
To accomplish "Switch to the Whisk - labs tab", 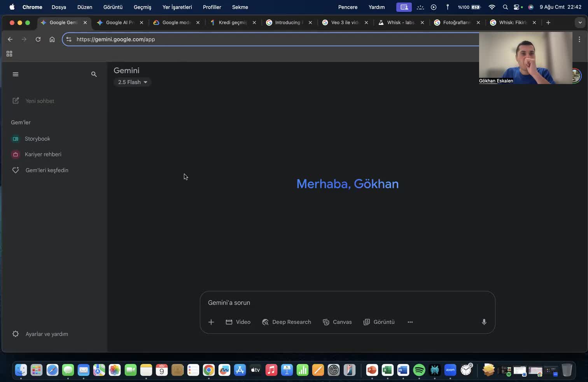I will point(401,23).
